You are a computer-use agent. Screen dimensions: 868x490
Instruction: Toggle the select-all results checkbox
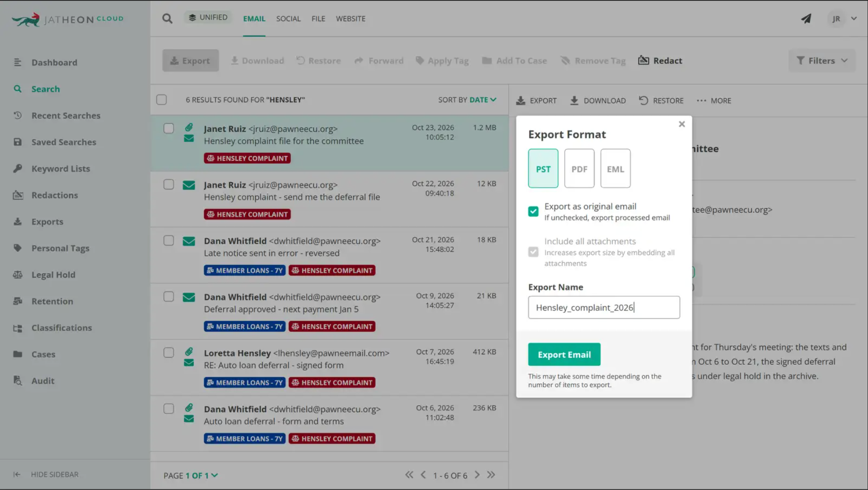click(x=161, y=100)
